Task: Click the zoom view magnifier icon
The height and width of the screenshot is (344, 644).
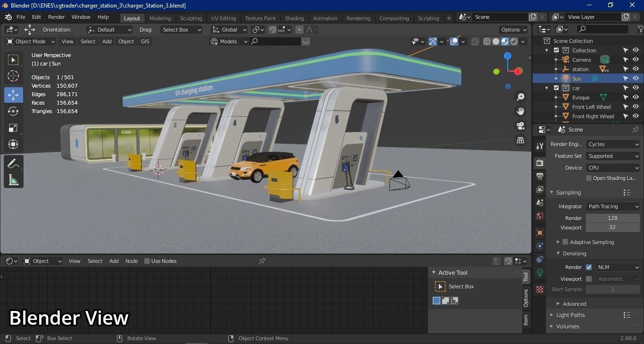Action: 520,97
